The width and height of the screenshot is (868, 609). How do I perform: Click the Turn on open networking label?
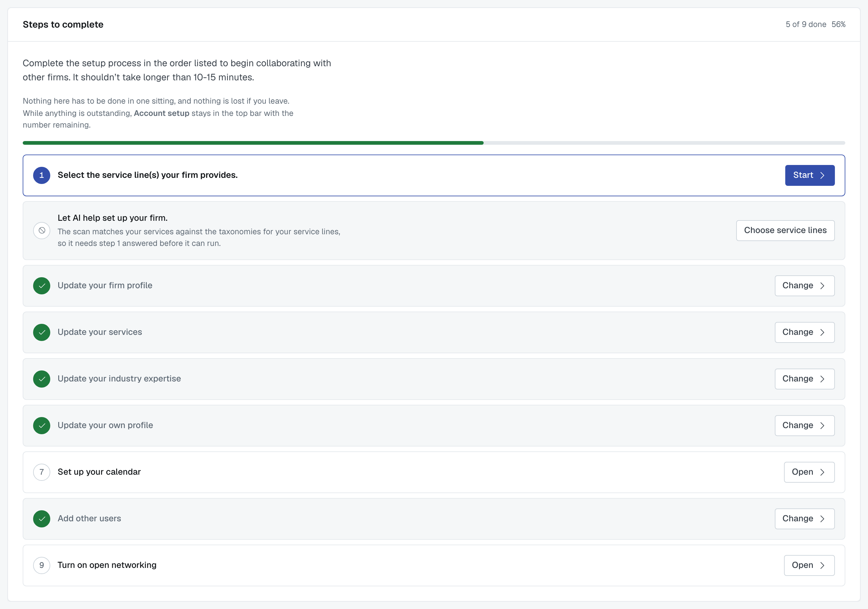[107, 565]
